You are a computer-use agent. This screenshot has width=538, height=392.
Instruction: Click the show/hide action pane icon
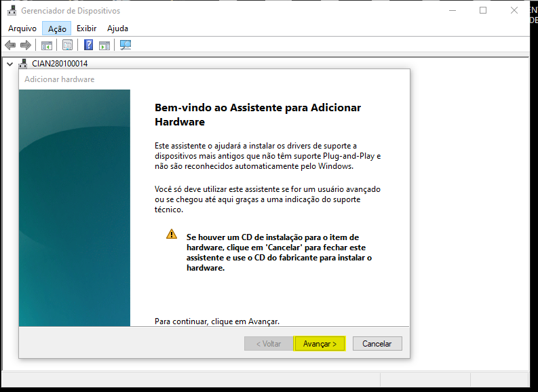(104, 45)
